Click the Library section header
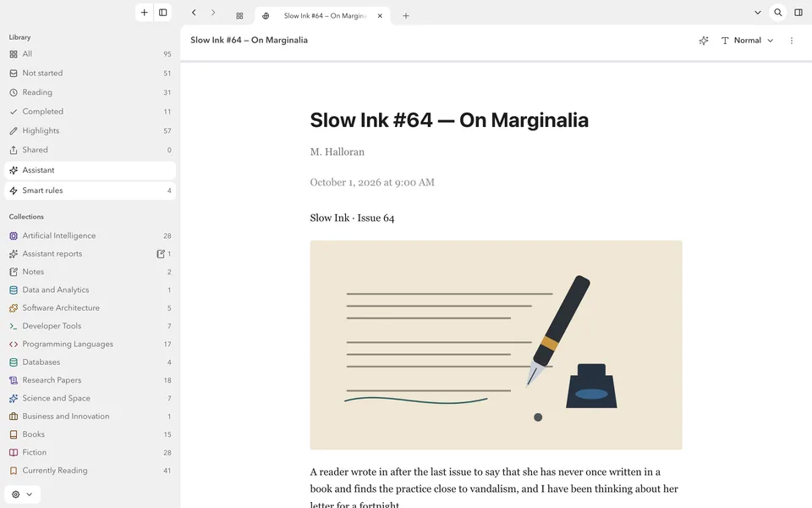 pyautogui.click(x=19, y=37)
